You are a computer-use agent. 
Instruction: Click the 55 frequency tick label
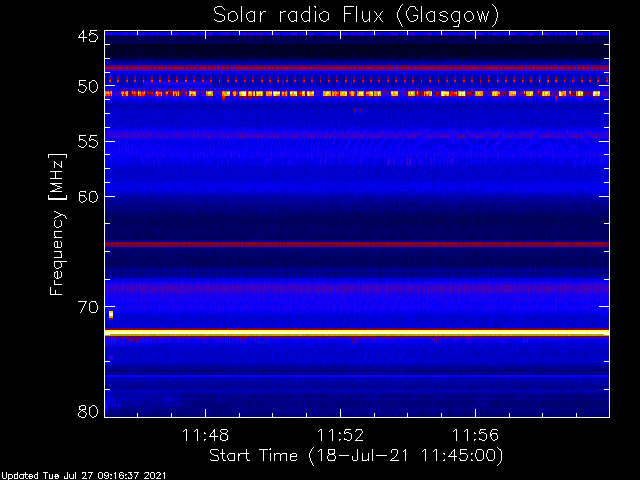tap(88, 142)
